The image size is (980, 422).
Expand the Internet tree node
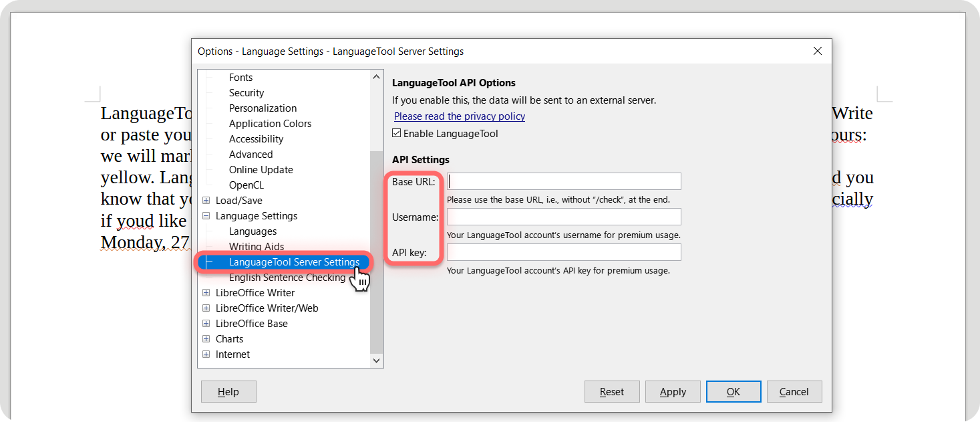pos(206,354)
